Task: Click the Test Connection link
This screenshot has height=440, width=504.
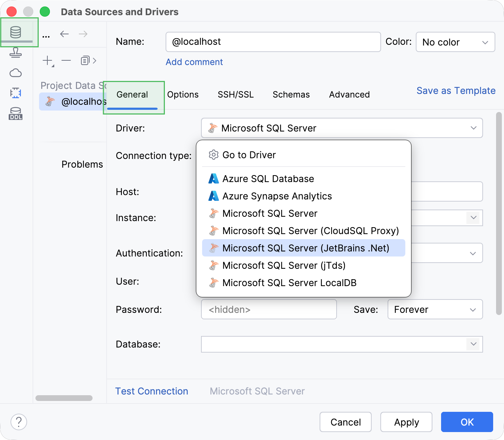Action: coord(151,391)
